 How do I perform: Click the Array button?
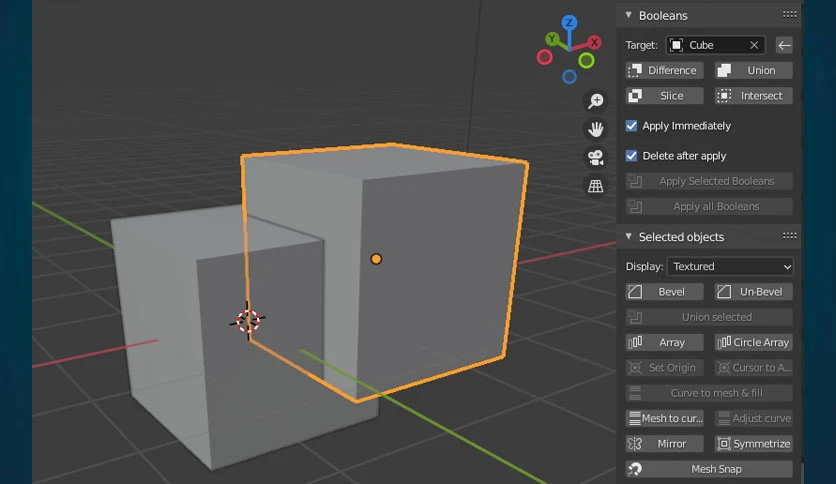[664, 342]
